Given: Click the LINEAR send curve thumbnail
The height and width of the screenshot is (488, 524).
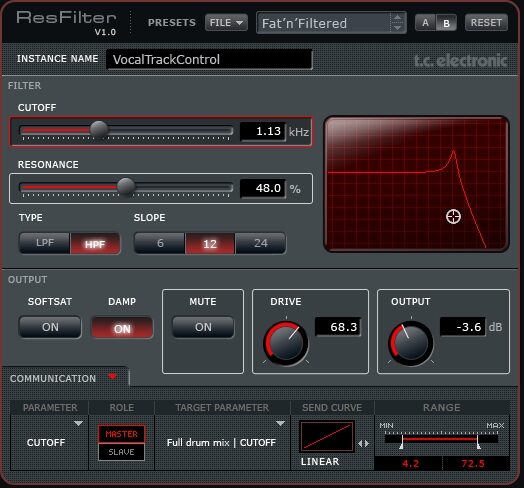Looking at the screenshot, I should (327, 436).
